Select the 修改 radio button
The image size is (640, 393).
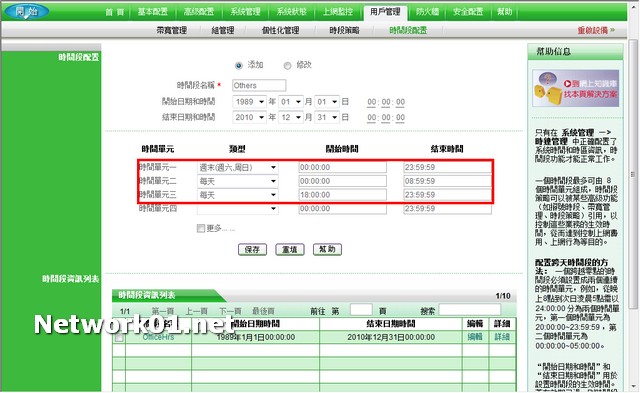click(x=287, y=65)
